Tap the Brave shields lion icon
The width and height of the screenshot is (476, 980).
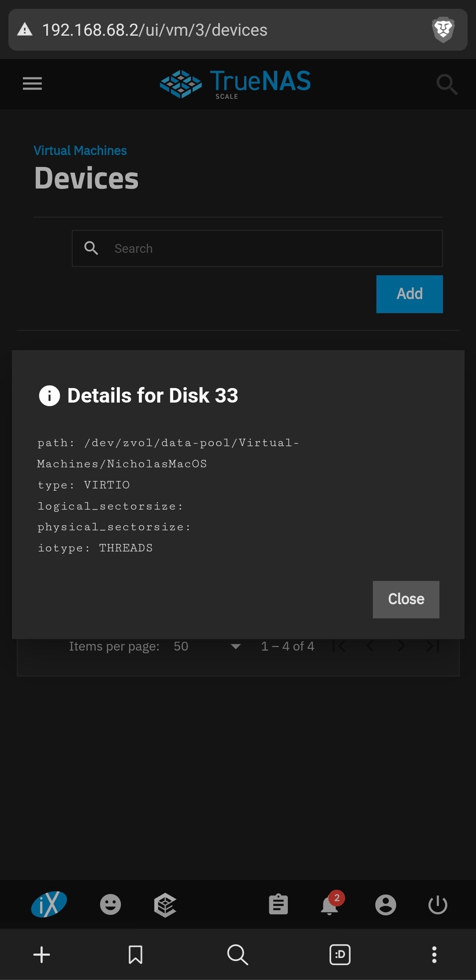(x=443, y=30)
